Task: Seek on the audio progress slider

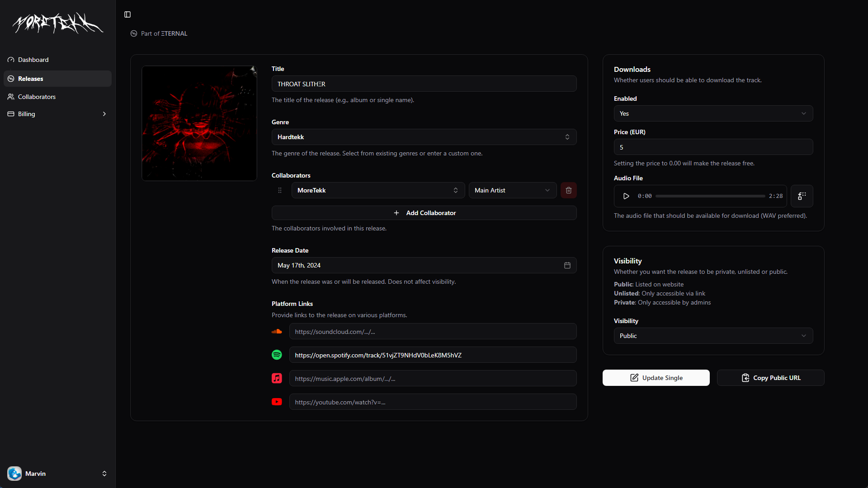Action: pos(710,196)
